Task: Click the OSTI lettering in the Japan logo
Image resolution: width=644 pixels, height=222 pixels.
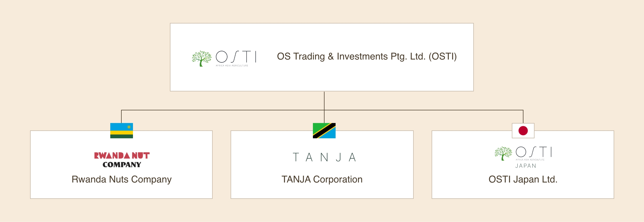Action: click(533, 152)
